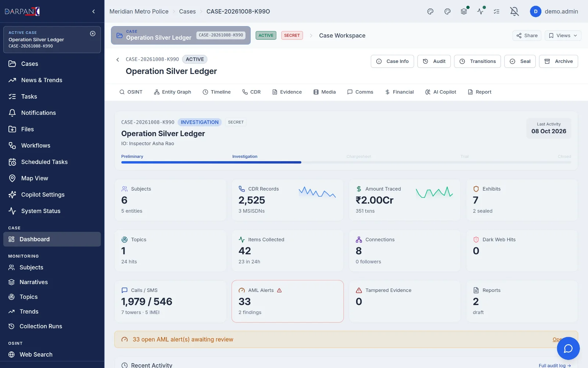Open Narratives in sidebar
This screenshot has height=368, width=588.
point(52,282)
